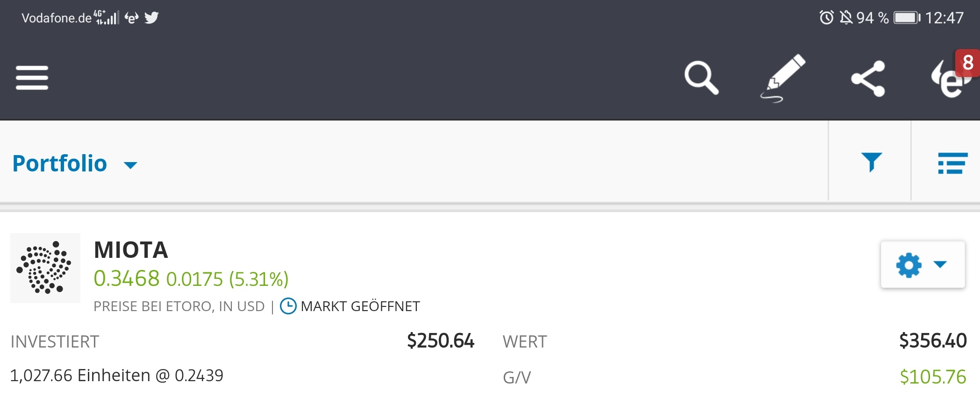This screenshot has height=412, width=980.
Task: Tap the MIOTA price 0.3468
Action: click(127, 278)
